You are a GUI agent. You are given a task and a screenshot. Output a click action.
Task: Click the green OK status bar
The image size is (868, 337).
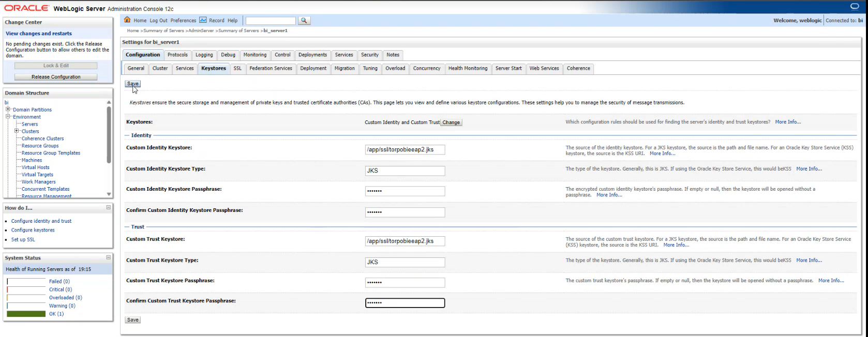click(26, 314)
